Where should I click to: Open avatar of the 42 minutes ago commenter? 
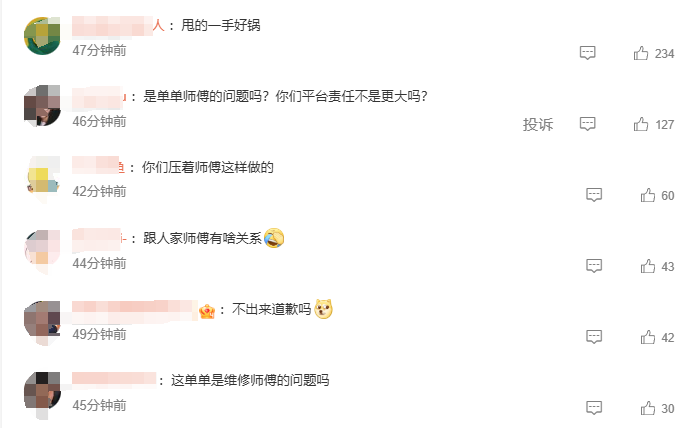tap(42, 179)
